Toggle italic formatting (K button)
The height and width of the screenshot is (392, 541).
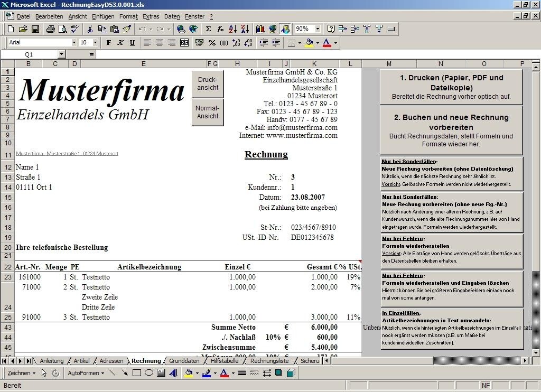click(120, 43)
